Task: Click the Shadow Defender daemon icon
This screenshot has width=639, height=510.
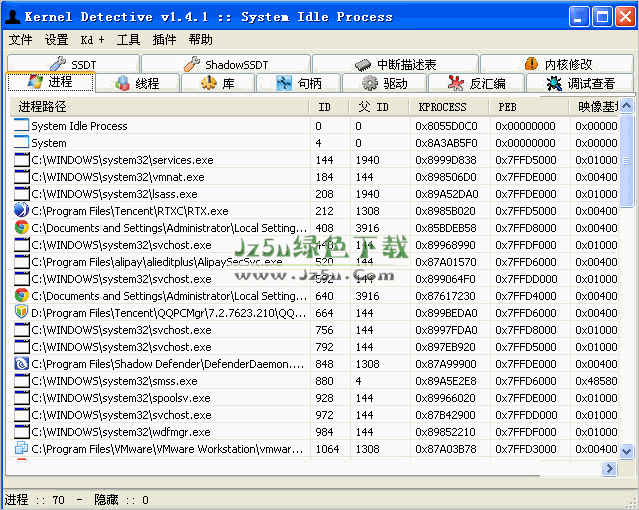Action: point(21,364)
